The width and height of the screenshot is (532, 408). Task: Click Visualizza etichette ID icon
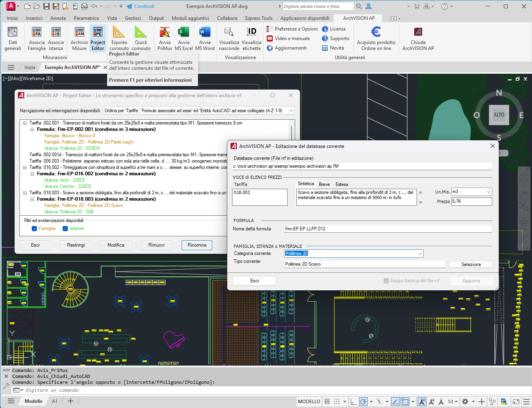coord(252,38)
